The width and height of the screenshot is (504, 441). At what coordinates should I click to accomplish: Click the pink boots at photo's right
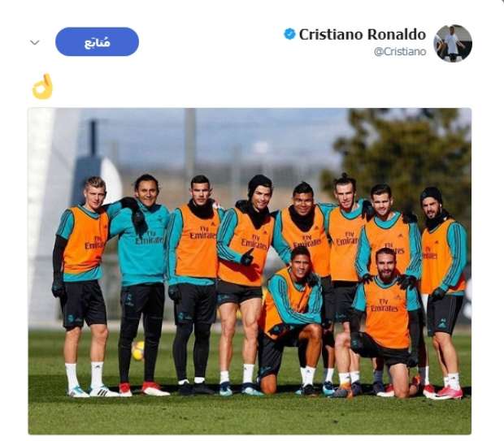click(x=445, y=392)
